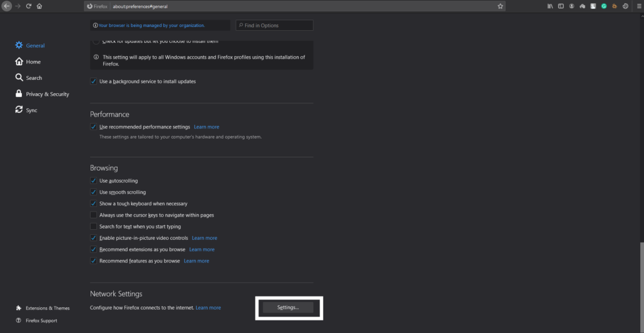The height and width of the screenshot is (333, 644).
Task: Open Learn more for performance settings
Action: coord(206,127)
